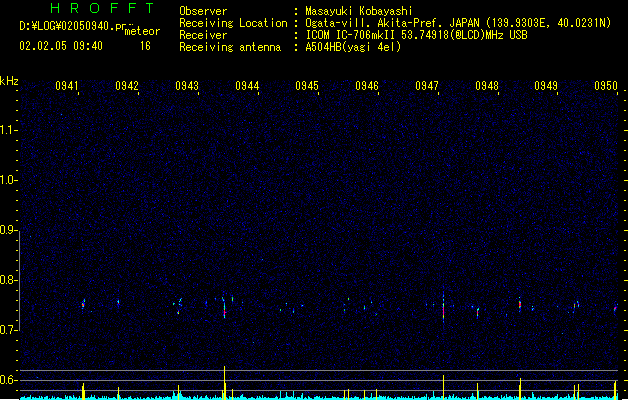Click the 0944 time label
The image size is (629, 400).
[247, 86]
